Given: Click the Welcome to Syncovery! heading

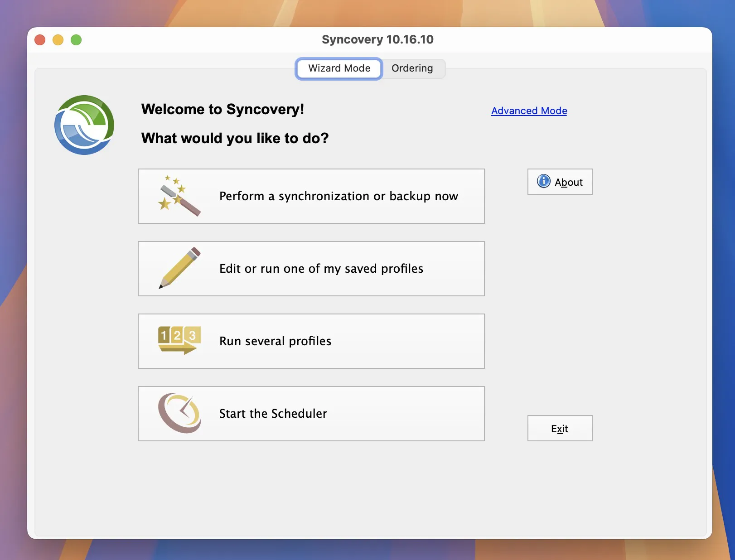Looking at the screenshot, I should coord(222,109).
